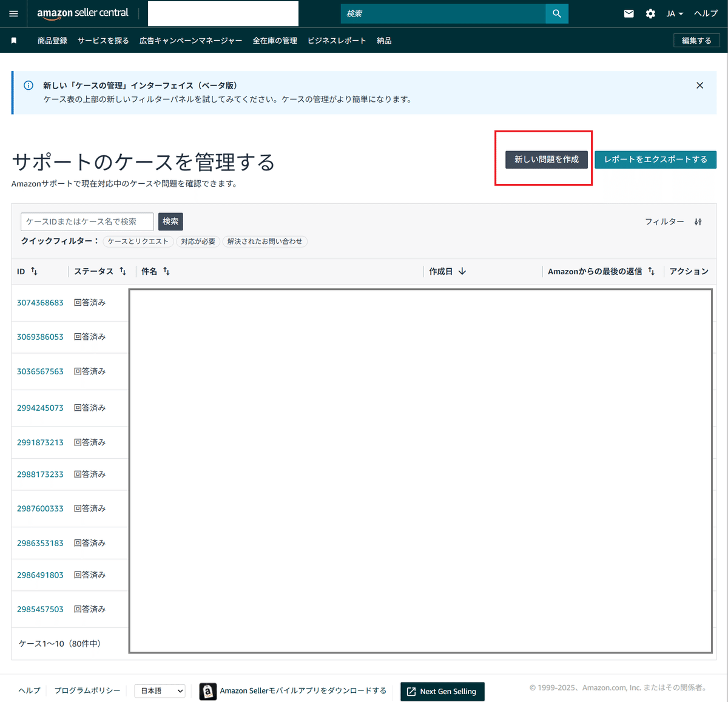Screen dimensions: 728x702
Task: Open 広告キャンペーンマネージャー menu
Action: [x=190, y=41]
